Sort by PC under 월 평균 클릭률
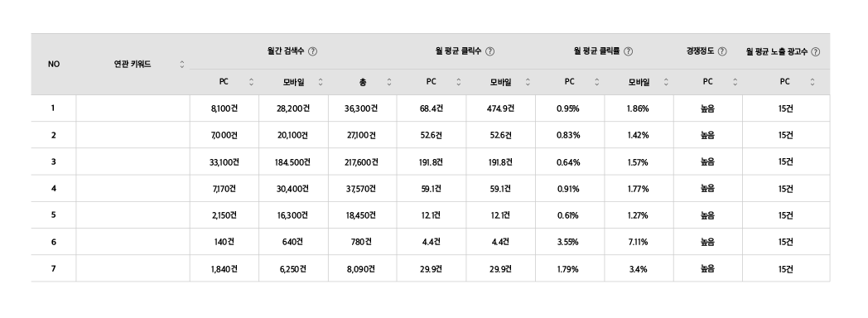This screenshot has width=868, height=318. tap(596, 83)
